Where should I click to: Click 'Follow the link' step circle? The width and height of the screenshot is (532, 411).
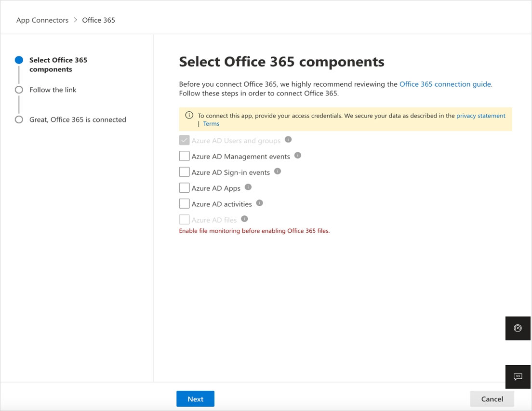point(19,90)
